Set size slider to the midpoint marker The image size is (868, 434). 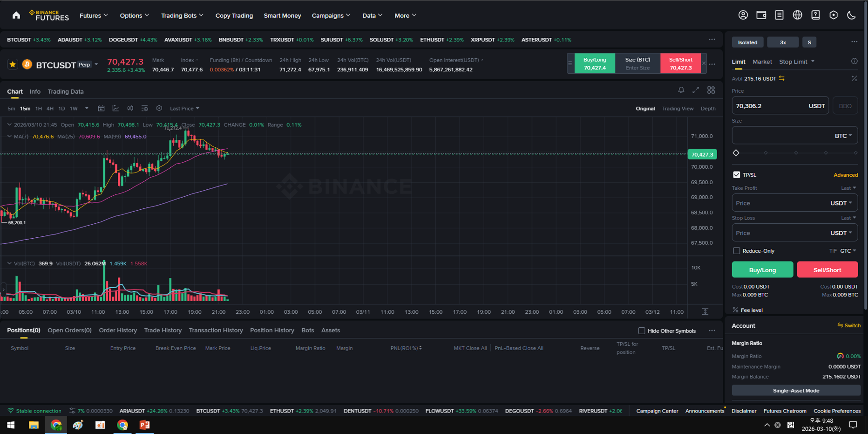tap(796, 153)
